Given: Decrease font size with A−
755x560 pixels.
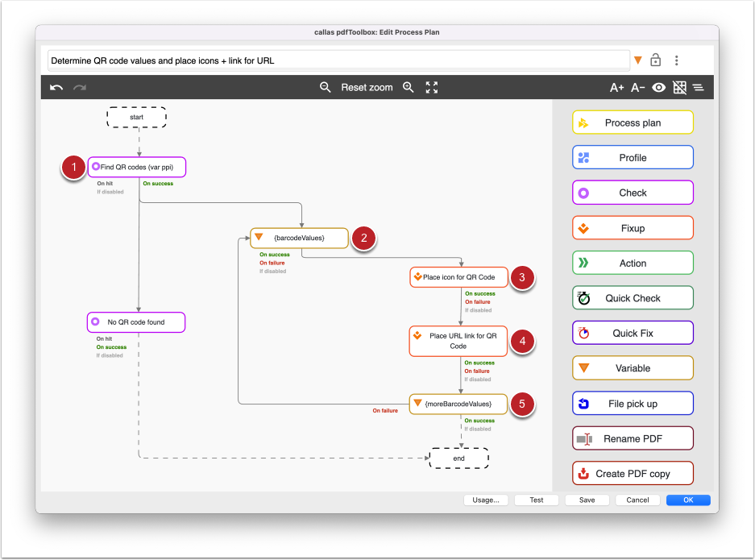Looking at the screenshot, I should click(x=638, y=88).
